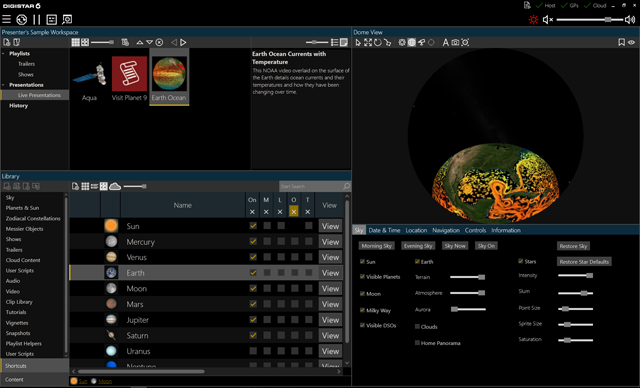
Task: Select rotate tool in Dome View toolbar
Action: click(x=378, y=42)
